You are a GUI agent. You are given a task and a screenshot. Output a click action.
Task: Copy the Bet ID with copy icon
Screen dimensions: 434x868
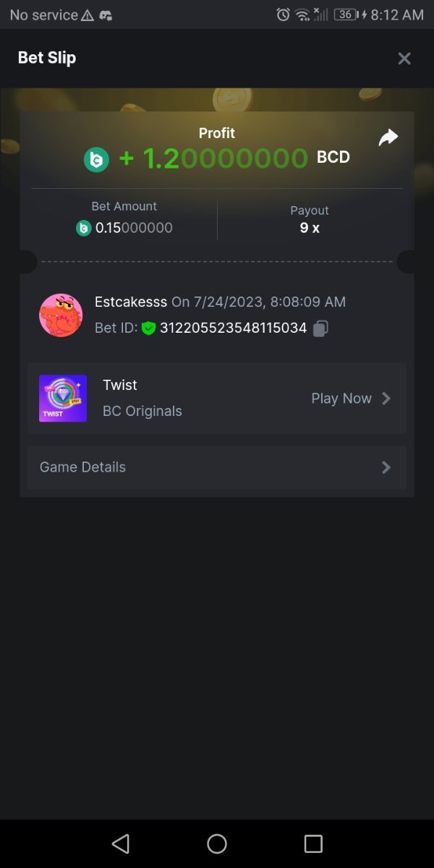(321, 328)
